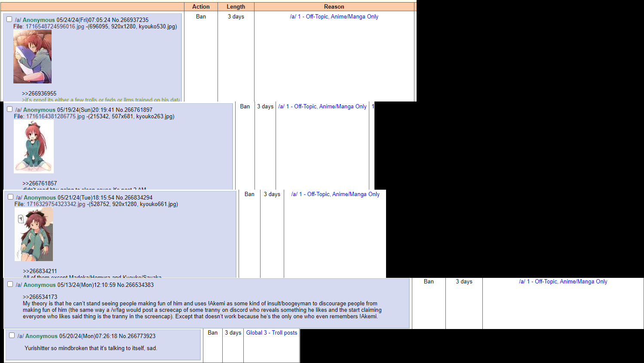
Task: Click the Anonymous name on post No.266534383
Action: point(40,285)
